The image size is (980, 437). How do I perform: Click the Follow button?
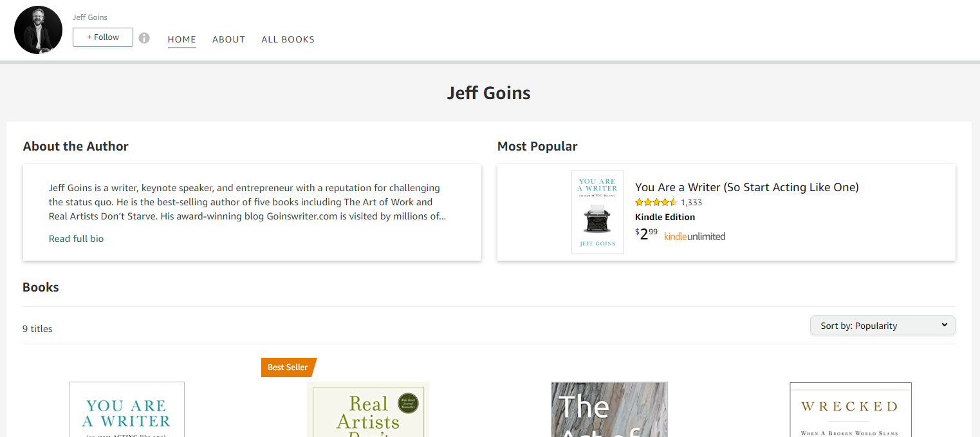coord(102,37)
